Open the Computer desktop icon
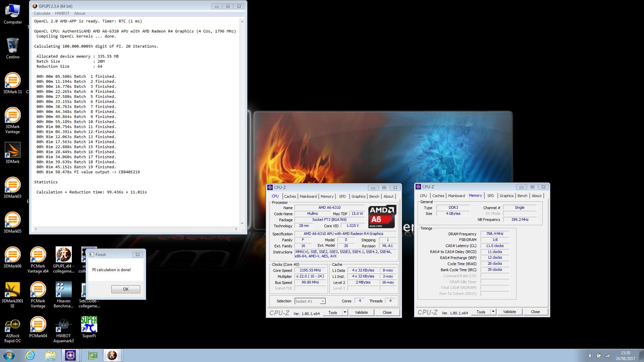 click(x=13, y=14)
